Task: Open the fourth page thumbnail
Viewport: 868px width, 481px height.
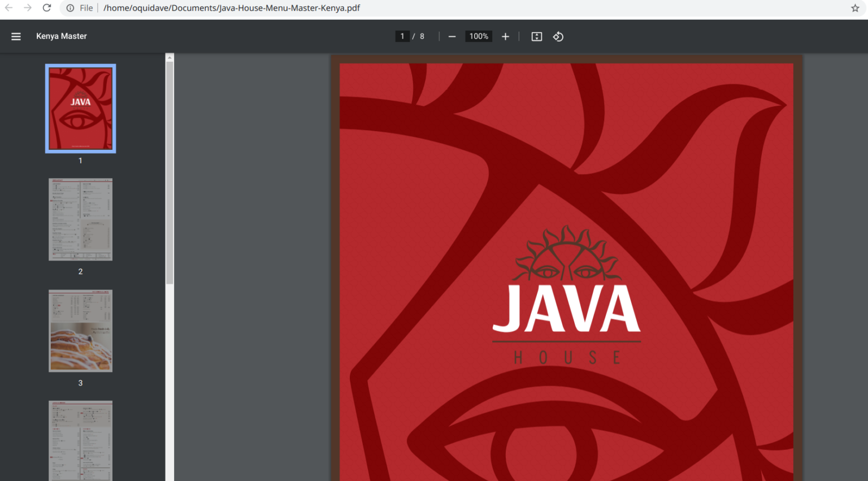Action: [x=81, y=441]
